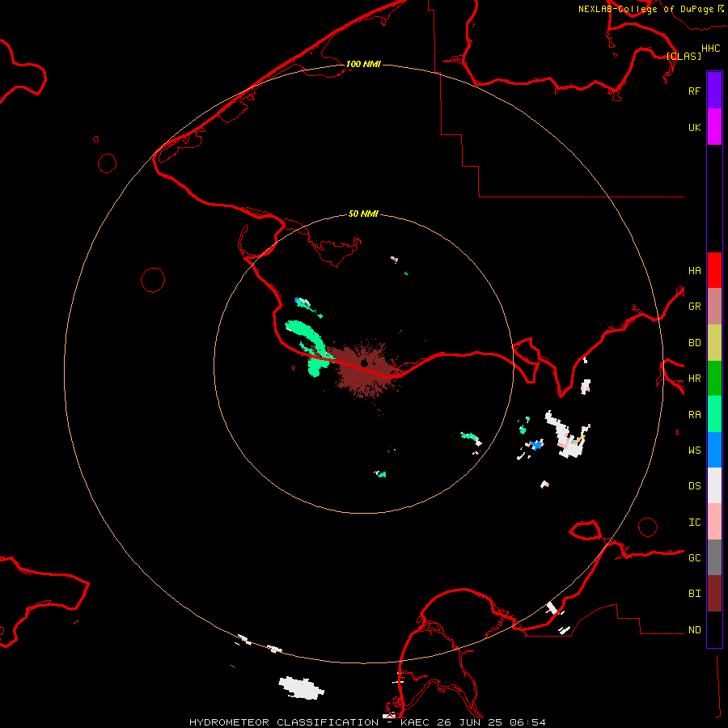This screenshot has height=728, width=728.
Task: Click the IC legend label
Action: 694,523
